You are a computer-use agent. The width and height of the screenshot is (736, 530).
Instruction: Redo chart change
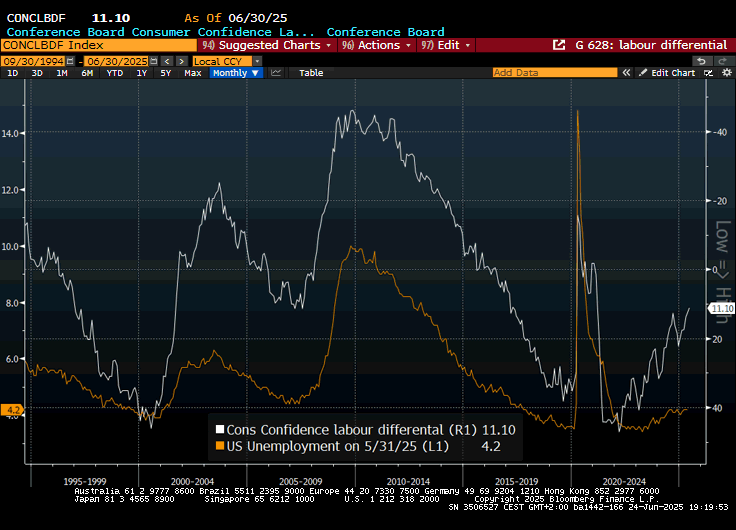(723, 61)
